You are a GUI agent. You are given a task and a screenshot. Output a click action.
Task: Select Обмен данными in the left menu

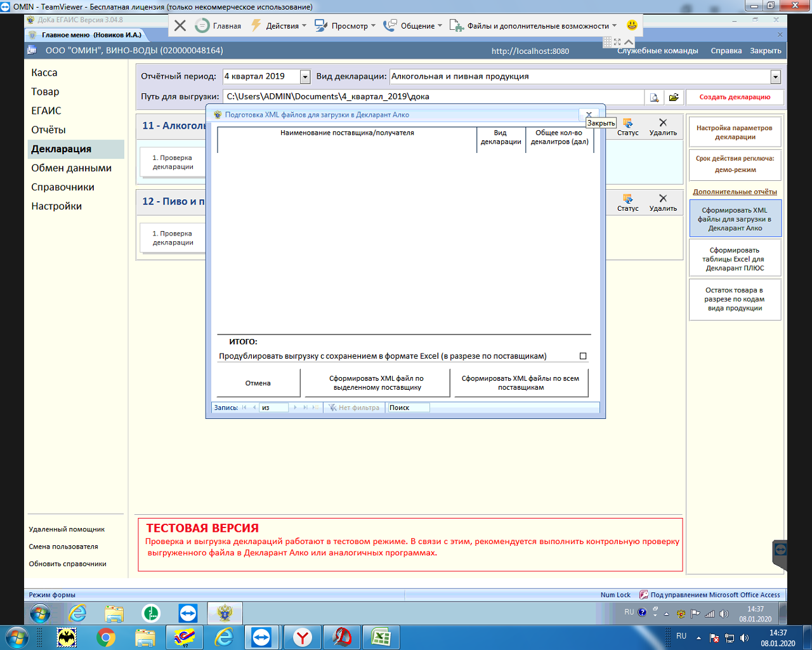coord(71,168)
